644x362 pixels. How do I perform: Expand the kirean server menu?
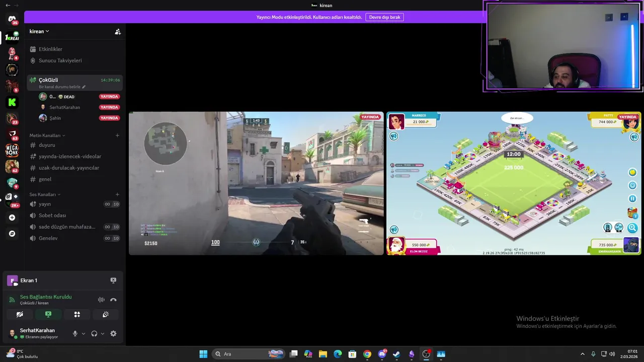coord(39,31)
